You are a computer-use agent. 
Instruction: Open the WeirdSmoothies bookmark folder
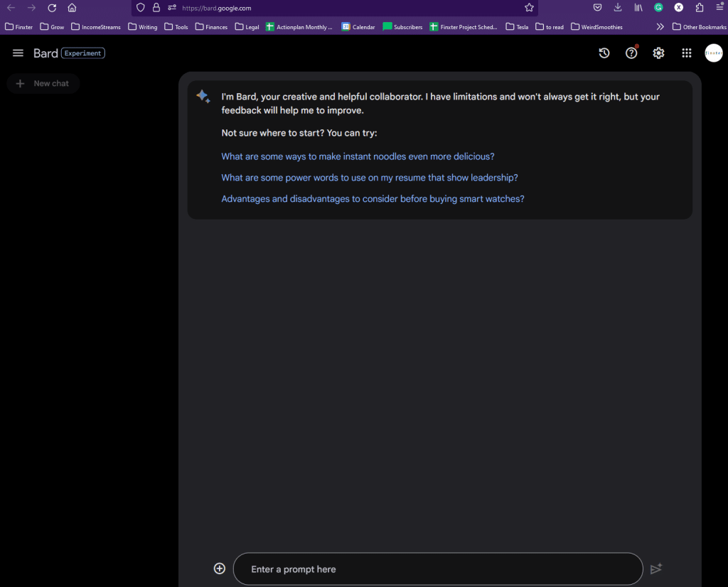(596, 27)
